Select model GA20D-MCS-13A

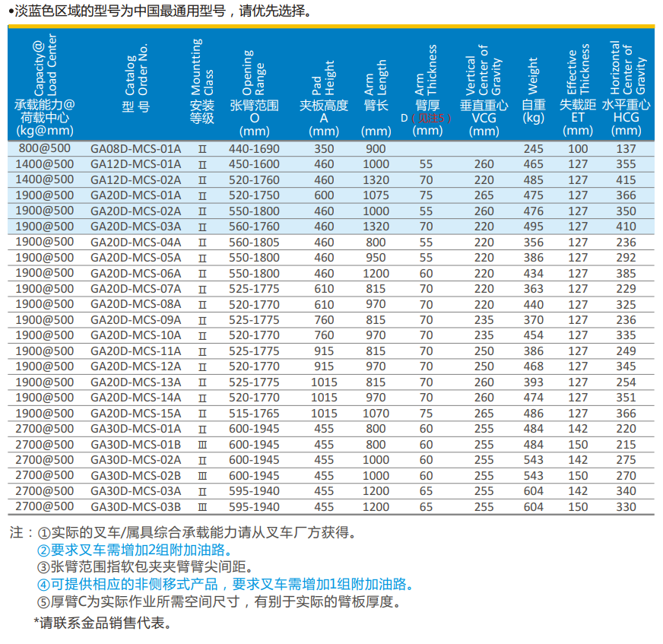[136, 382]
